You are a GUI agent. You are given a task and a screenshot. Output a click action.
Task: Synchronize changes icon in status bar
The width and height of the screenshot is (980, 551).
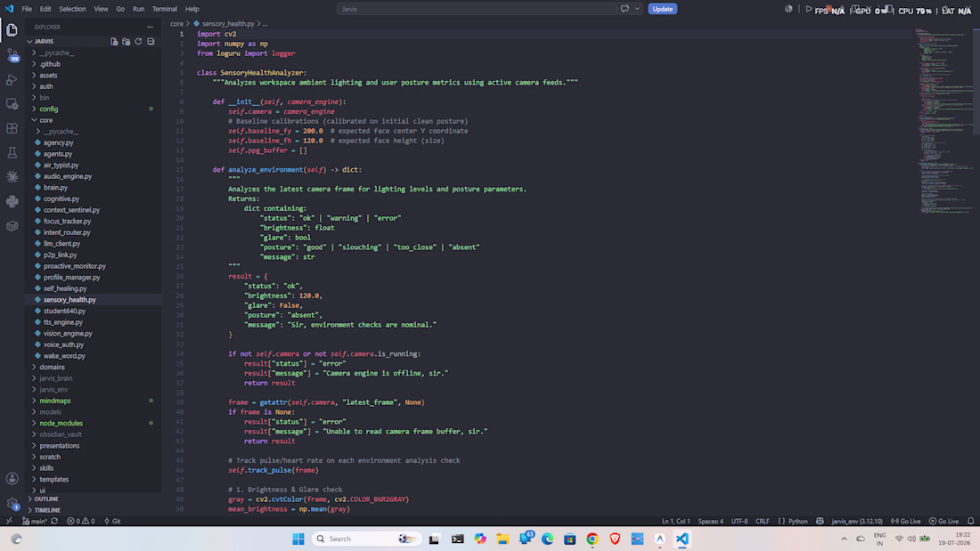[x=55, y=521]
